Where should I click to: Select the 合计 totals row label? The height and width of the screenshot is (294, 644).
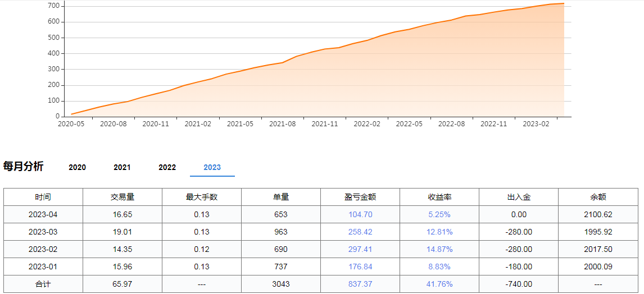(x=43, y=284)
